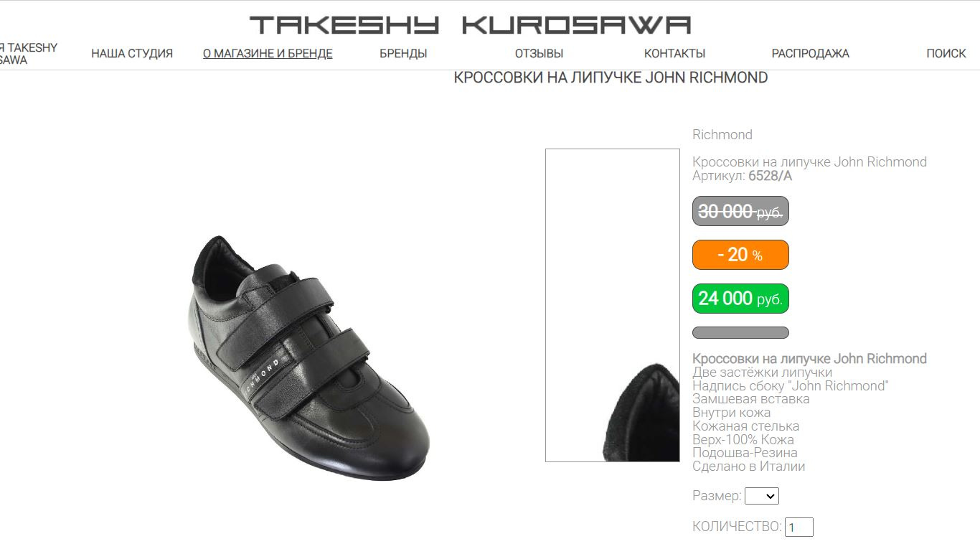Open О МАГАЗИНЕ И БРЕНДЕ page
This screenshot has height=544, width=980.
pos(268,54)
